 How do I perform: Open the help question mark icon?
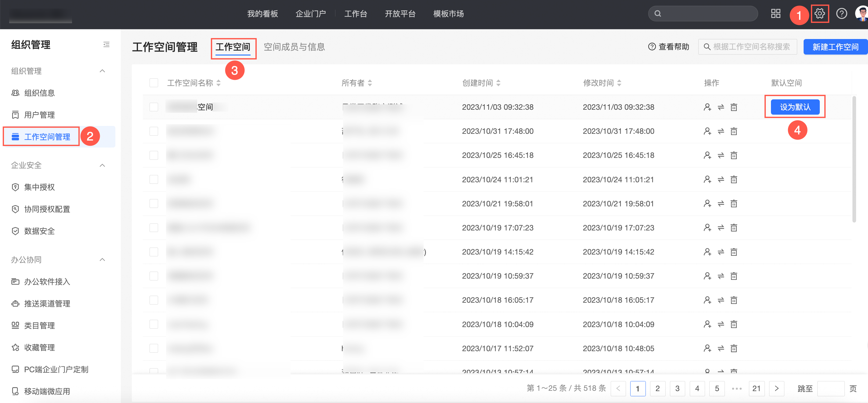click(841, 14)
